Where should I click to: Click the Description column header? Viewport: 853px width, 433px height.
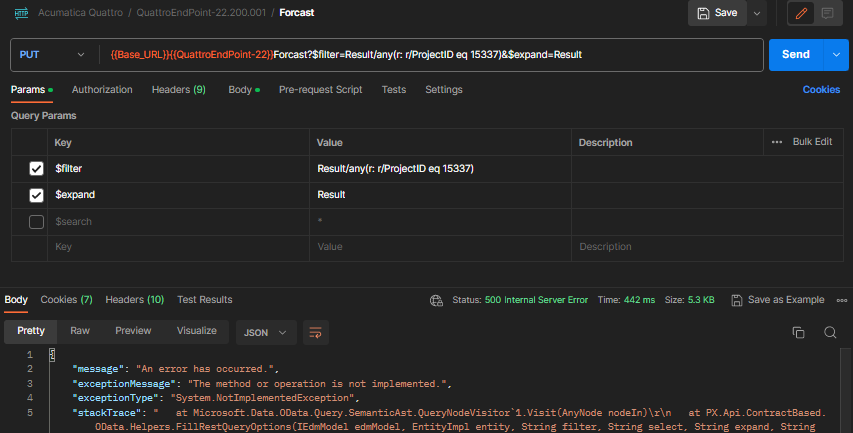coord(605,143)
